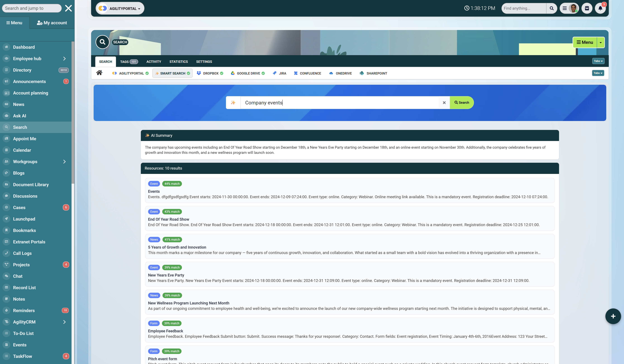This screenshot has width=624, height=364.
Task: Click the magnifier icon beside Find anything
Action: coord(551,8)
